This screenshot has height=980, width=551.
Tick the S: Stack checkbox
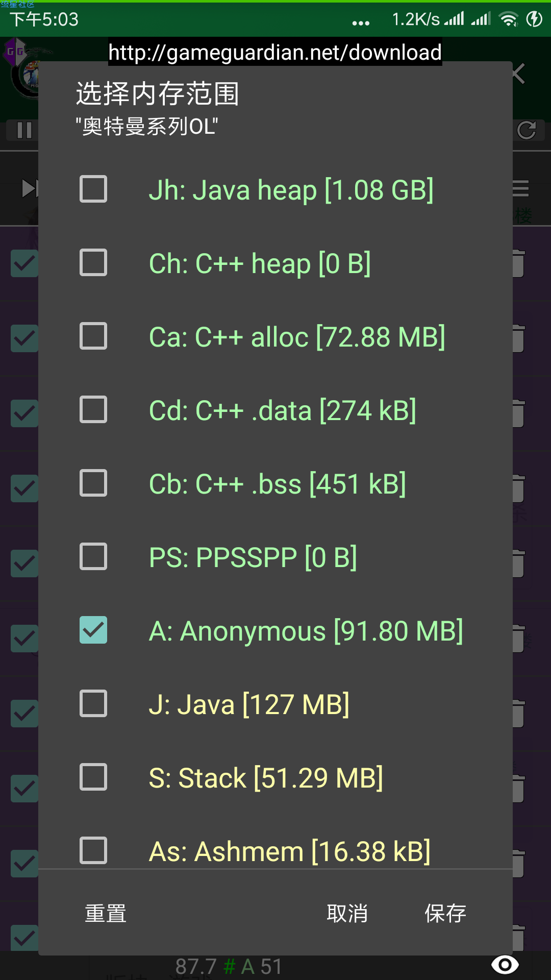tap(93, 777)
